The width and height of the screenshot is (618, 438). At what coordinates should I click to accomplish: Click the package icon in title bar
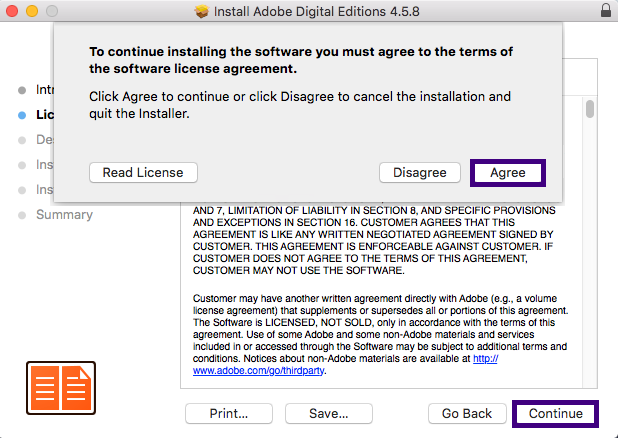(x=201, y=11)
